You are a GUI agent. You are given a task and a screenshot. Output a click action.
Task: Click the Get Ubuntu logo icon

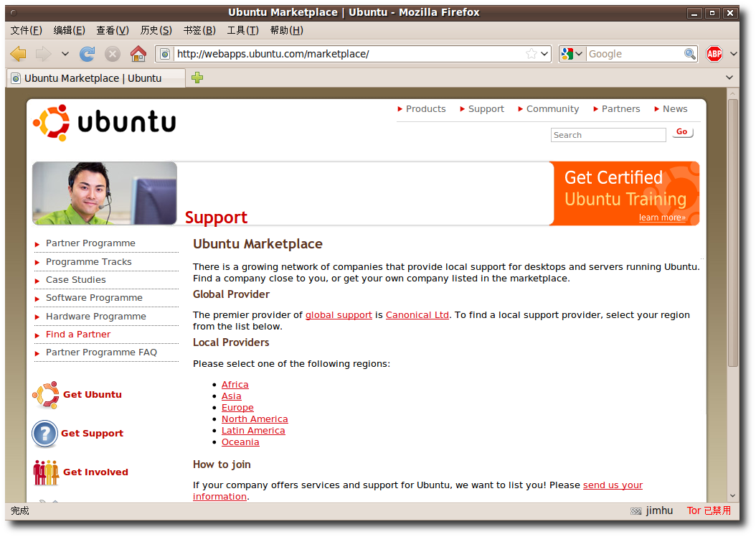tap(46, 395)
